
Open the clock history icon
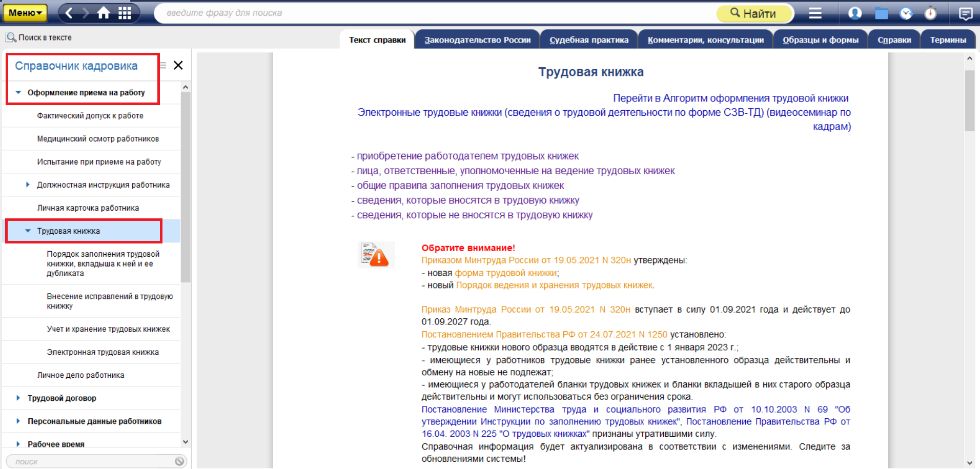(x=906, y=13)
